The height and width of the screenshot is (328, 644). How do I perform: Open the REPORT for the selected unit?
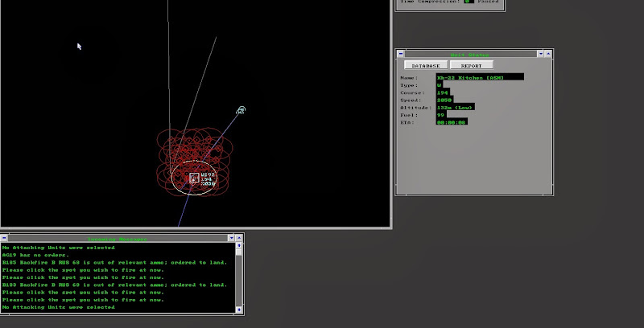471,65
